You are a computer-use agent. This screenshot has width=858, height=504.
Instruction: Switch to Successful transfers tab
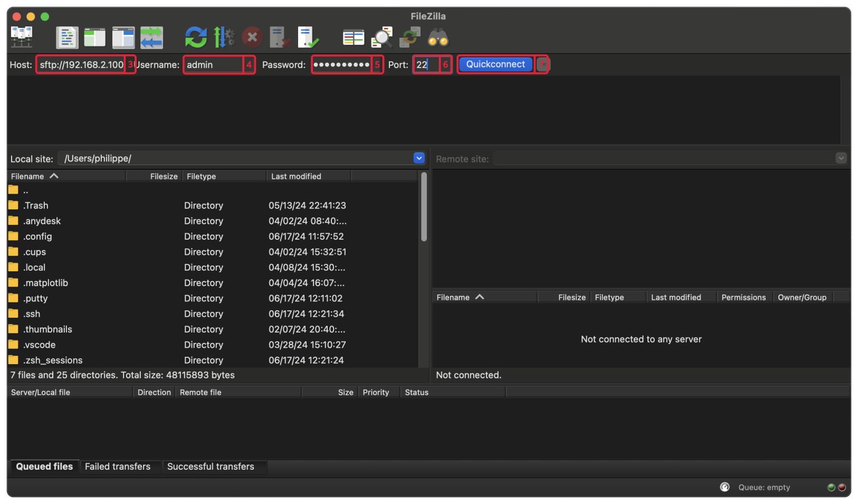(x=211, y=467)
